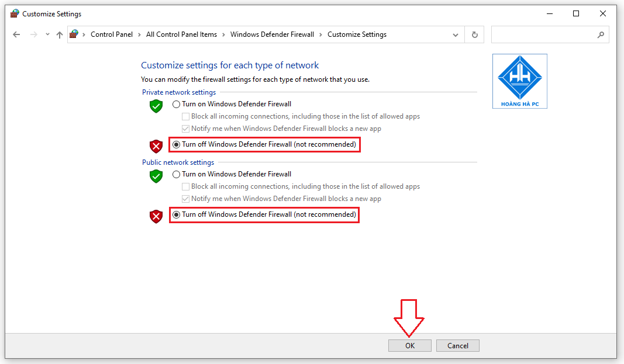Image resolution: width=624 pixels, height=364 pixels.
Task: Click the red shield icon under private settings
Action: coord(156,147)
